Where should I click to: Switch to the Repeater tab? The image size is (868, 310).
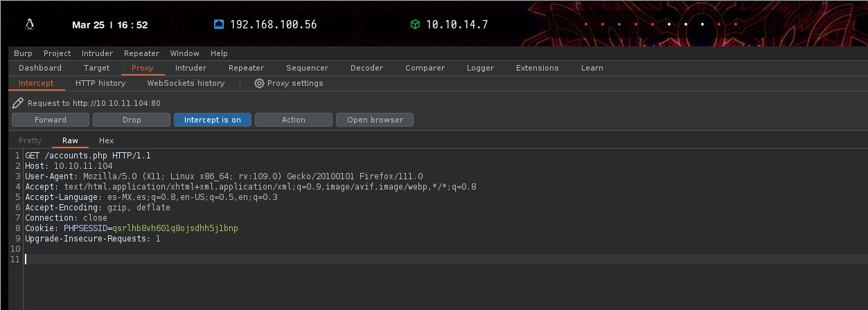click(x=246, y=68)
